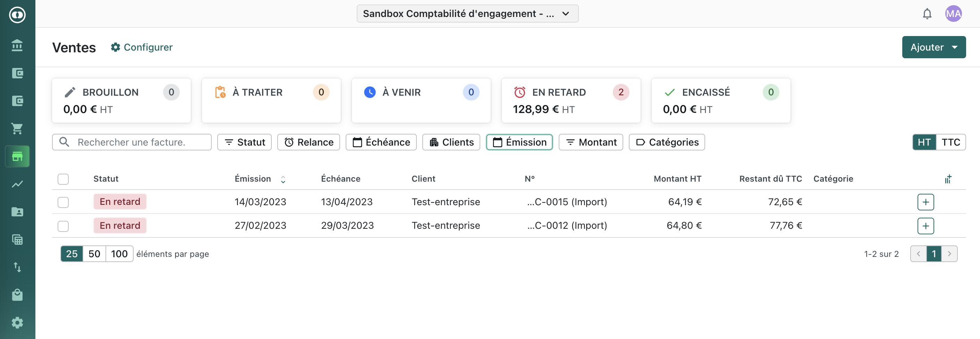Show 50 elements per page
Image resolution: width=980 pixels, height=339 pixels.
(94, 254)
